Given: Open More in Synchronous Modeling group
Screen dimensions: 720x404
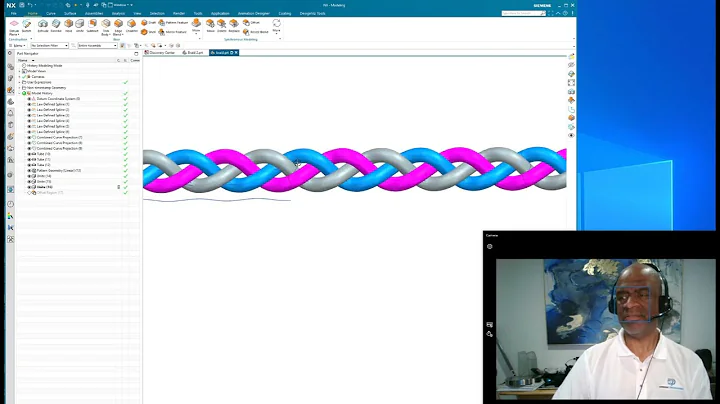Looking at the screenshot, I should click(276, 26).
